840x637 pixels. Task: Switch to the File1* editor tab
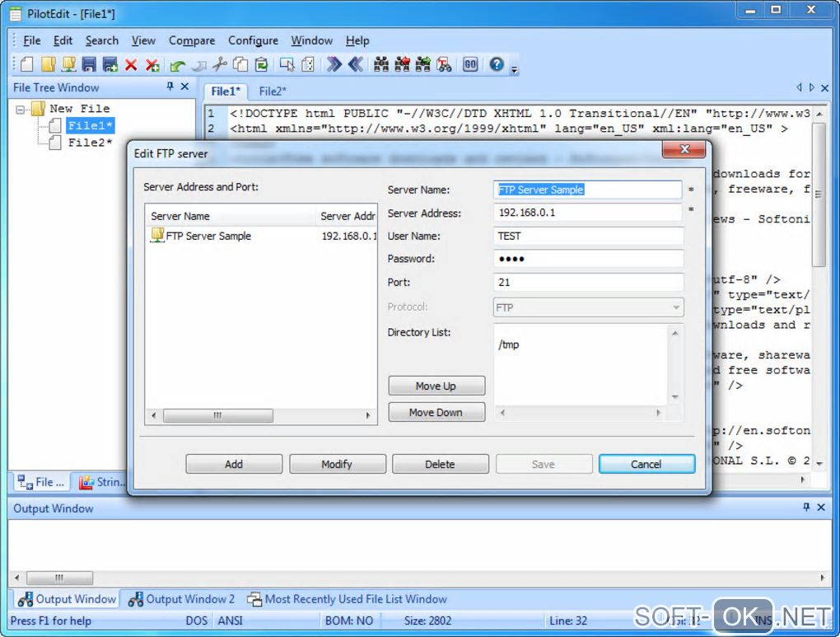click(226, 91)
